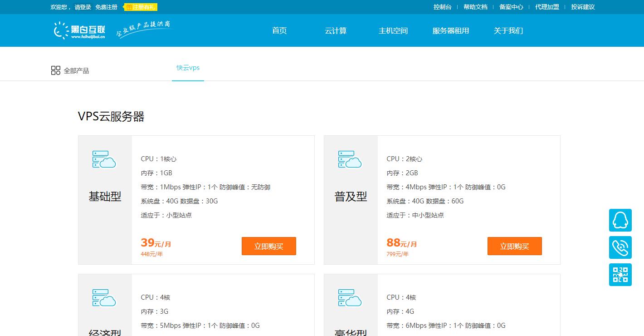This screenshot has width=644, height=336.
Task: Click the gift icon on 注册有礼
Action: coord(129,7)
